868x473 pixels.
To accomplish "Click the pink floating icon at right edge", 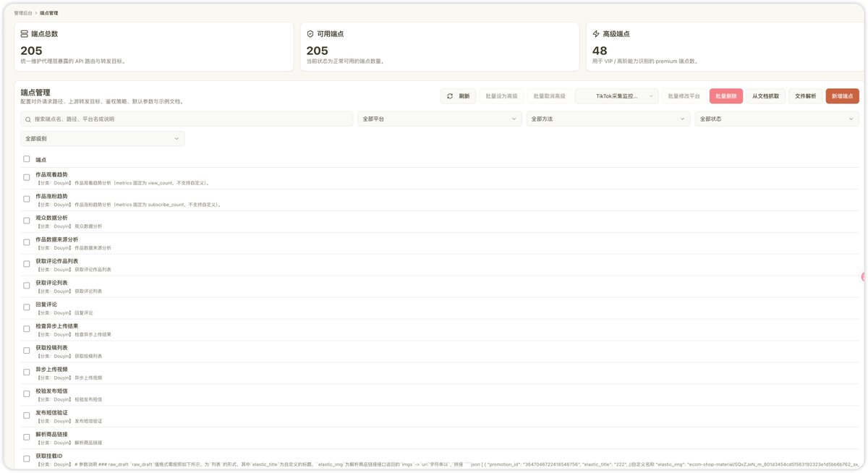I will click(864, 277).
